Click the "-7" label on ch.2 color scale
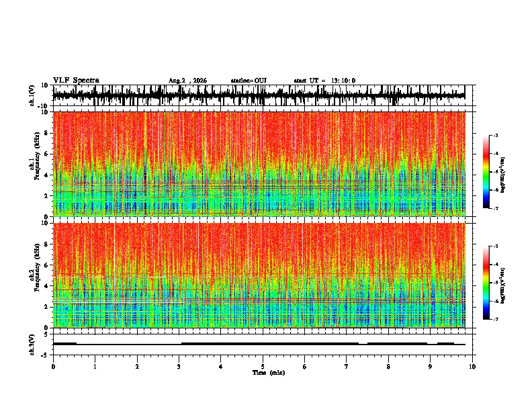This screenshot has height=411, width=532. pyautogui.click(x=495, y=319)
